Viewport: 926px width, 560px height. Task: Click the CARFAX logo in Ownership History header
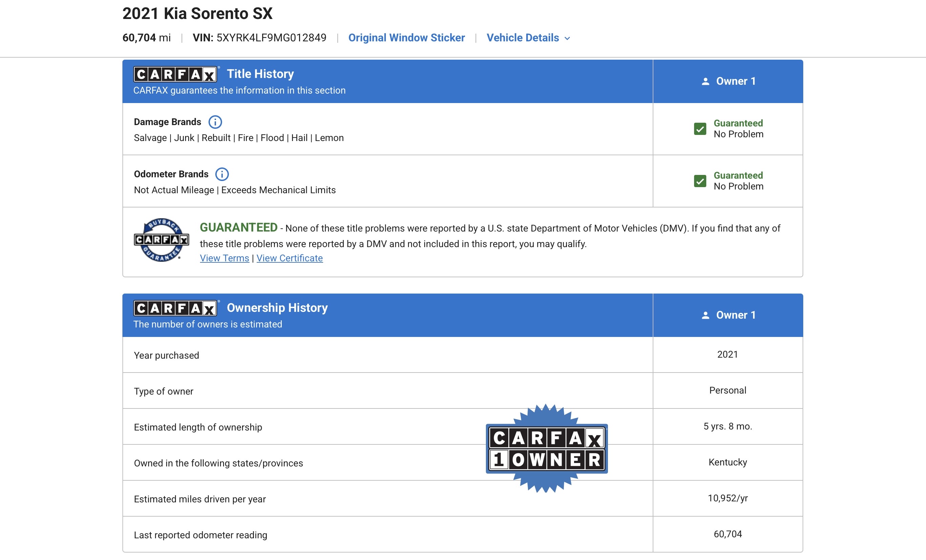[176, 308]
